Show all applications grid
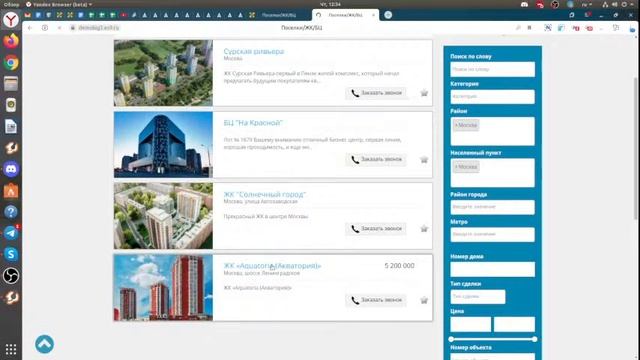Screen dimensions: 640x360 tap(11, 349)
